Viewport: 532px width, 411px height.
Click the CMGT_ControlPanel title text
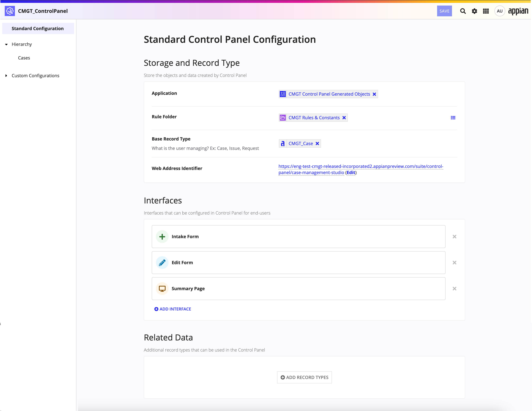point(43,11)
